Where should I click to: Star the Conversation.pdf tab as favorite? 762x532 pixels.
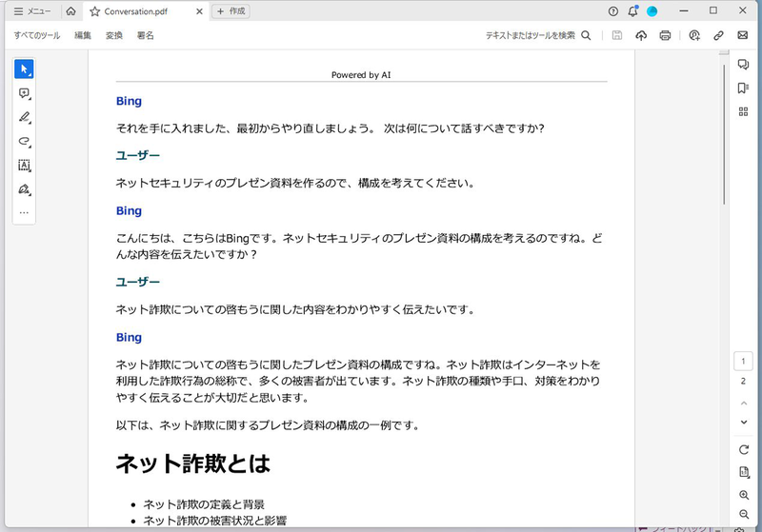(94, 11)
